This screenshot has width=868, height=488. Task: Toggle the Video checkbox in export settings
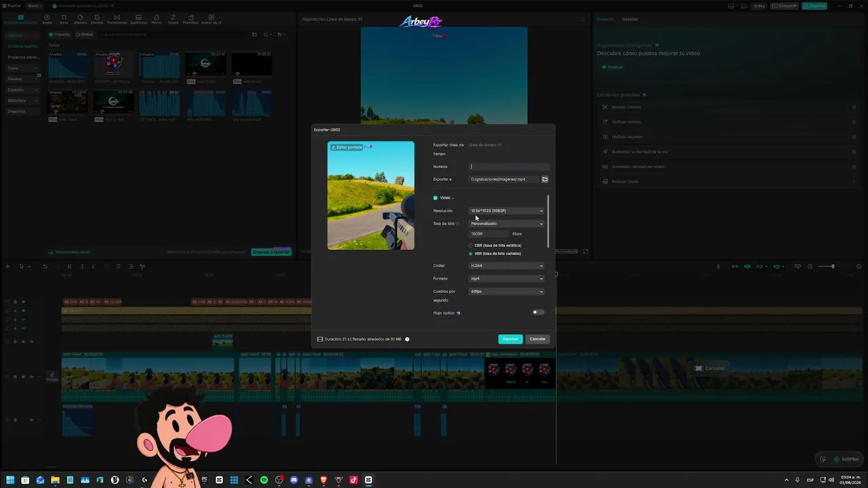pos(435,198)
